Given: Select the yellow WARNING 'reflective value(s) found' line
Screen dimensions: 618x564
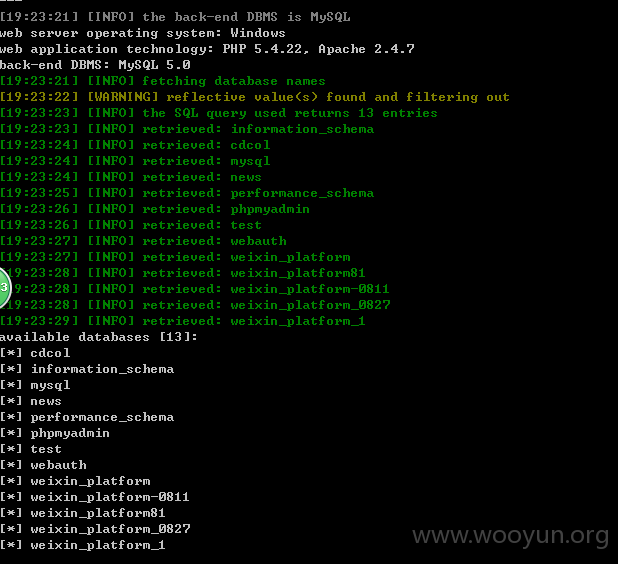Looking at the screenshot, I should (x=255, y=97).
